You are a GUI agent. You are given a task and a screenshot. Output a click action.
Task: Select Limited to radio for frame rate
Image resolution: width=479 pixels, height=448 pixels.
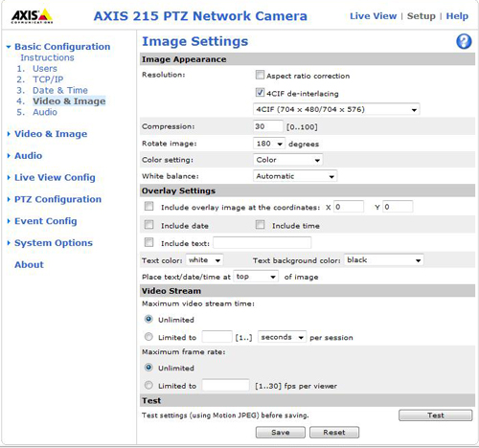(148, 385)
